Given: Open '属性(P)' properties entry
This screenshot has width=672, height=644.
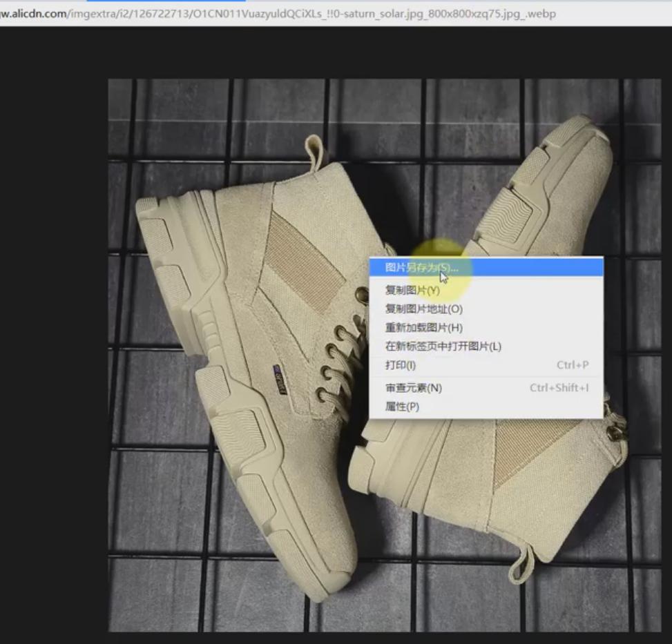Looking at the screenshot, I should click(x=486, y=407).
